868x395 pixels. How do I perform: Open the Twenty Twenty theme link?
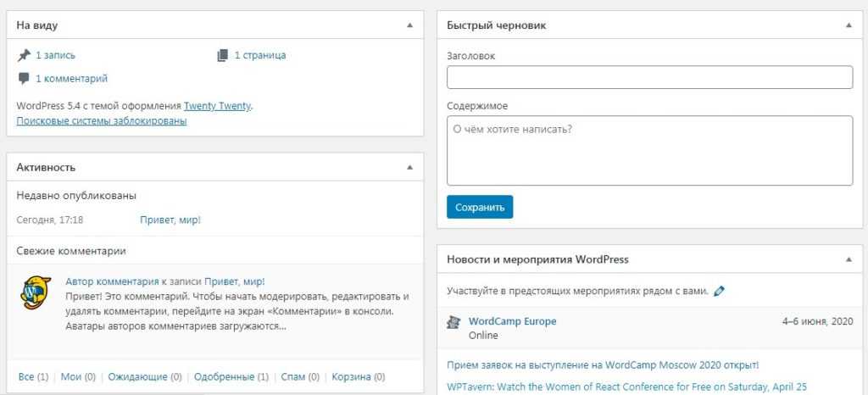coord(217,107)
